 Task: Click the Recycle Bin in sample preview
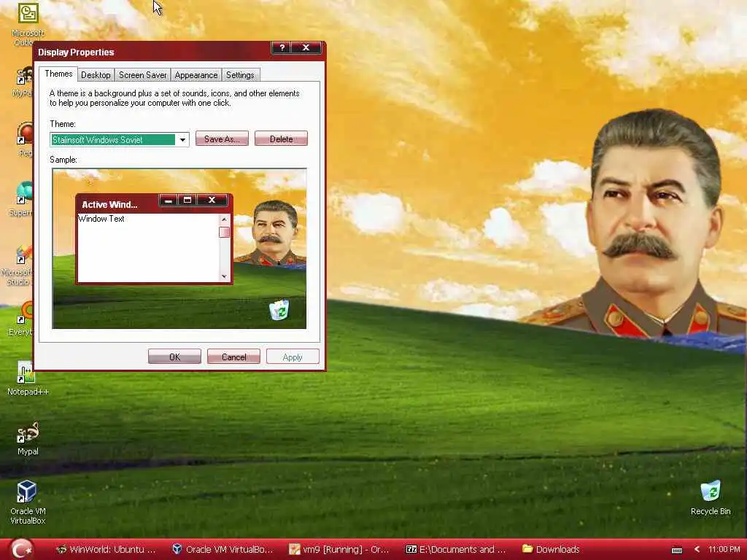(x=279, y=309)
